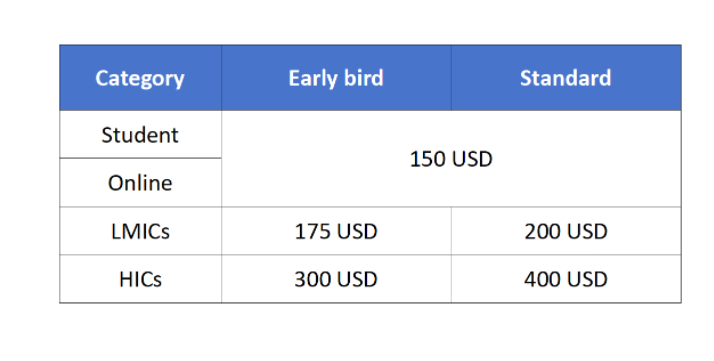Select the LMICs row label
This screenshot has height=361, width=714.
[140, 231]
